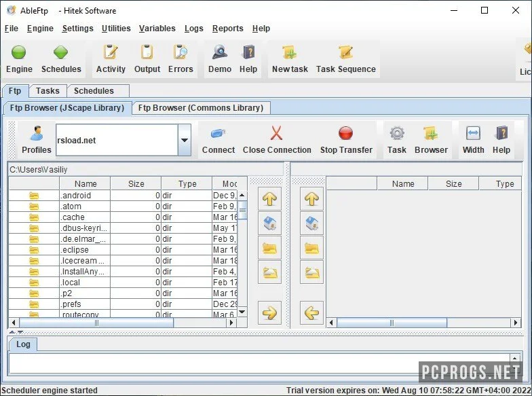This screenshot has height=396, width=532.
Task: Select the .atom folder row
Action: click(123, 206)
